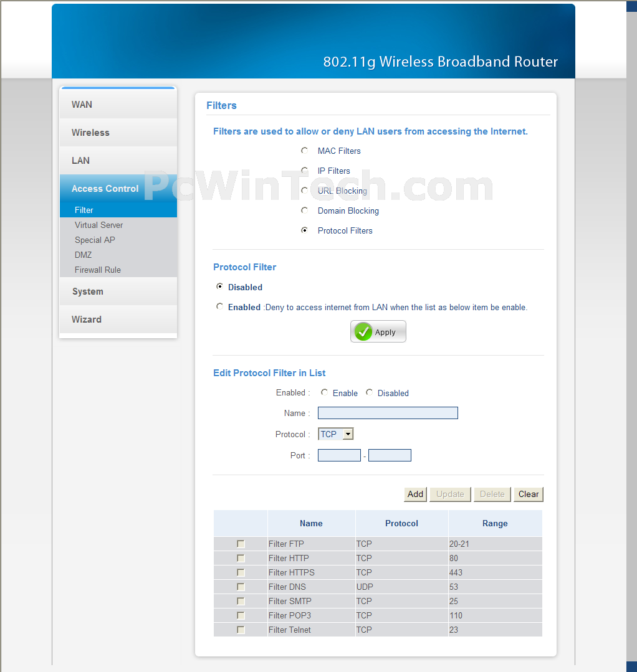This screenshot has width=637, height=672.
Task: Open the Wireless menu section
Action: [x=118, y=133]
